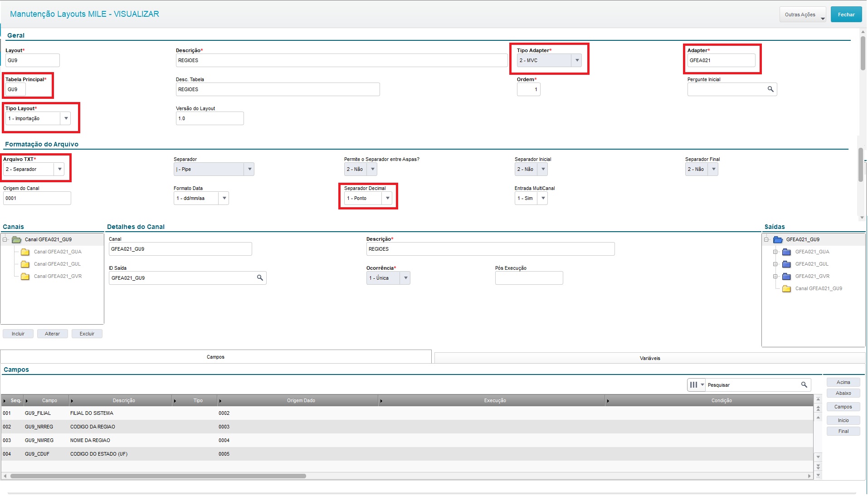
Task: Click the Ordem field
Action: click(x=529, y=89)
